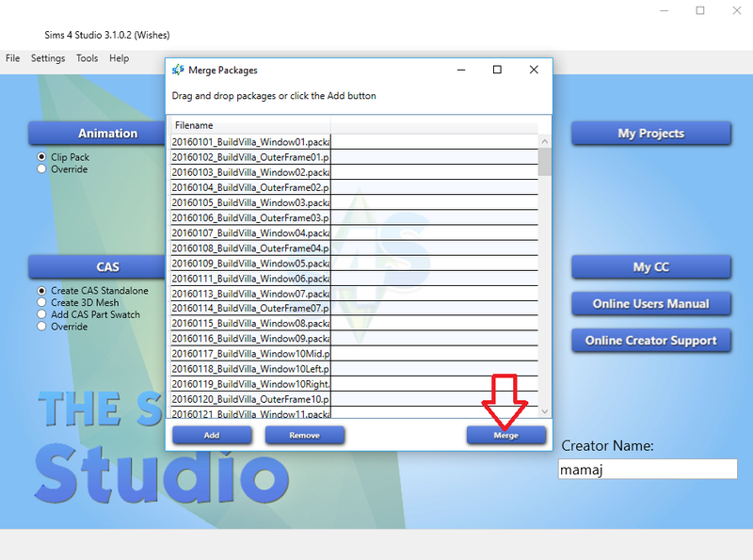Select 20160116_BuildVilla_Window09 package row
Image resolution: width=753 pixels, height=560 pixels.
click(354, 338)
